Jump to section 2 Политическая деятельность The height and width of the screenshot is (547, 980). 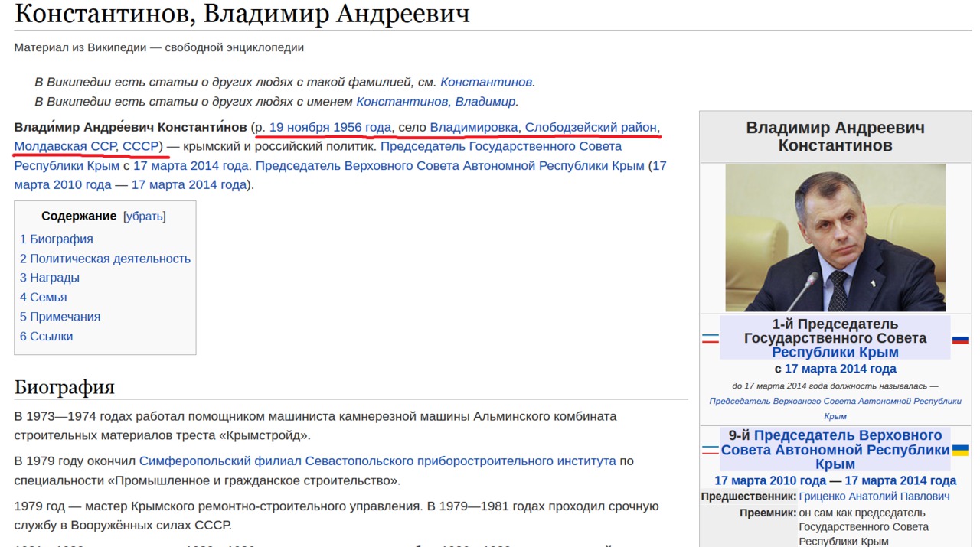click(x=105, y=259)
